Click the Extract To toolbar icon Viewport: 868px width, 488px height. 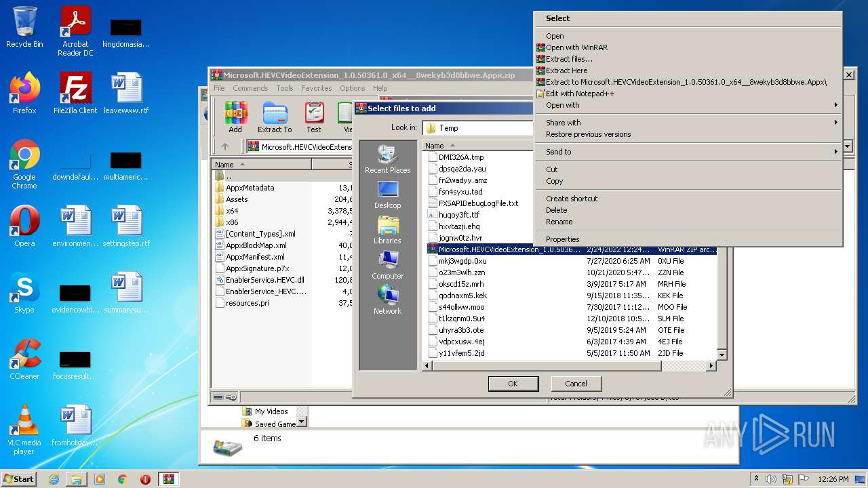click(x=275, y=117)
